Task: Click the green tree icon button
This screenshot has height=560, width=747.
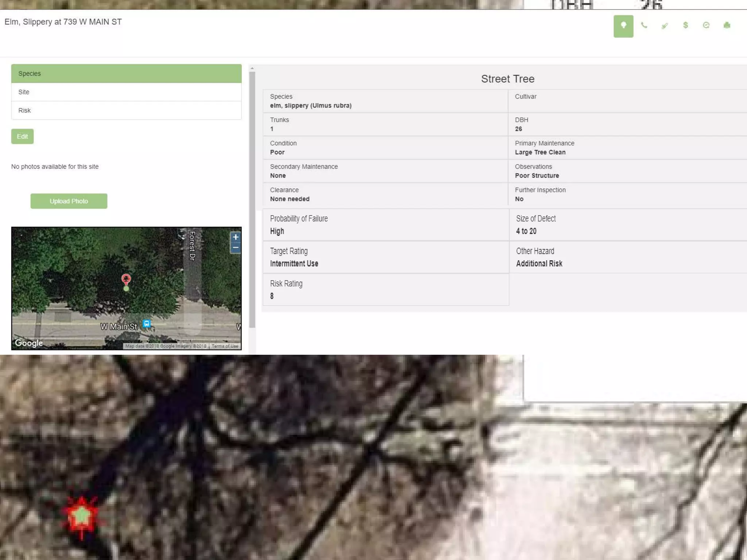Action: point(623,26)
